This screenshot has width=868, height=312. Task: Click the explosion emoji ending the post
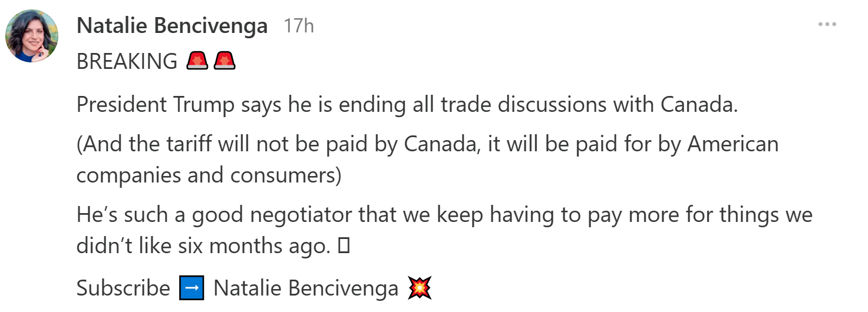click(420, 288)
